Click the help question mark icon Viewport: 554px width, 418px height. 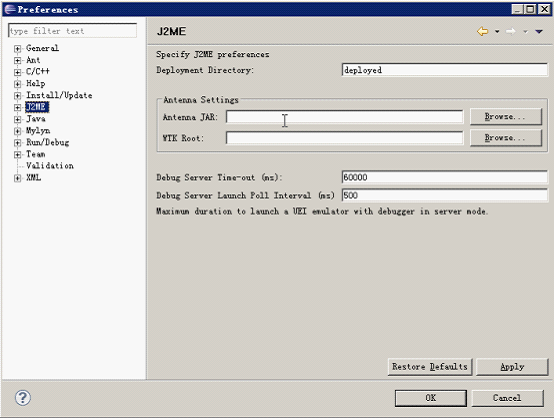coord(23,398)
